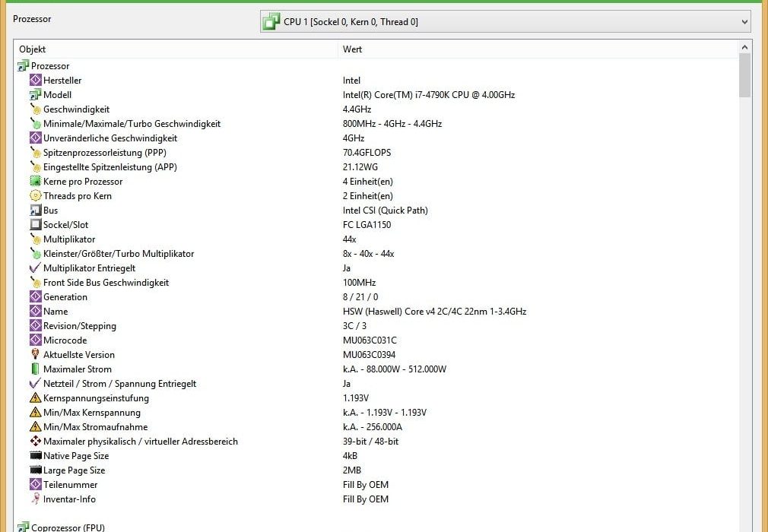The height and width of the screenshot is (532, 768).
Task: Select the value MU063C0394
Action: (x=370, y=354)
